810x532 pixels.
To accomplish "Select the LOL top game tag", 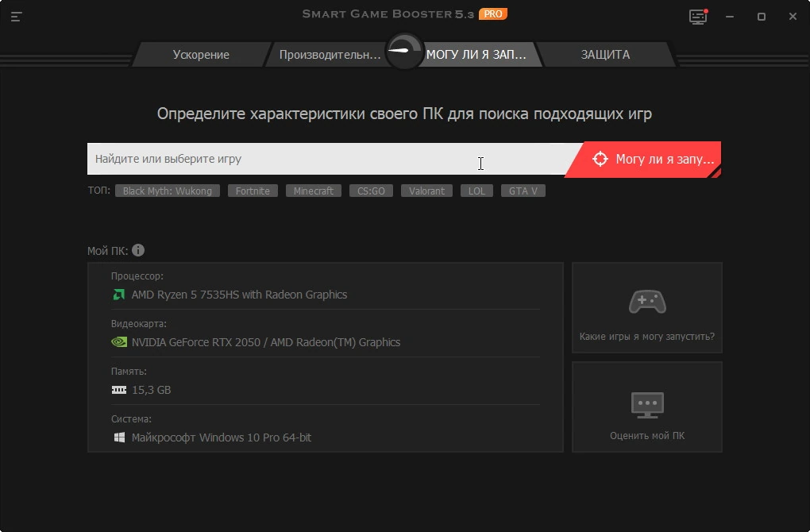I will tap(476, 191).
